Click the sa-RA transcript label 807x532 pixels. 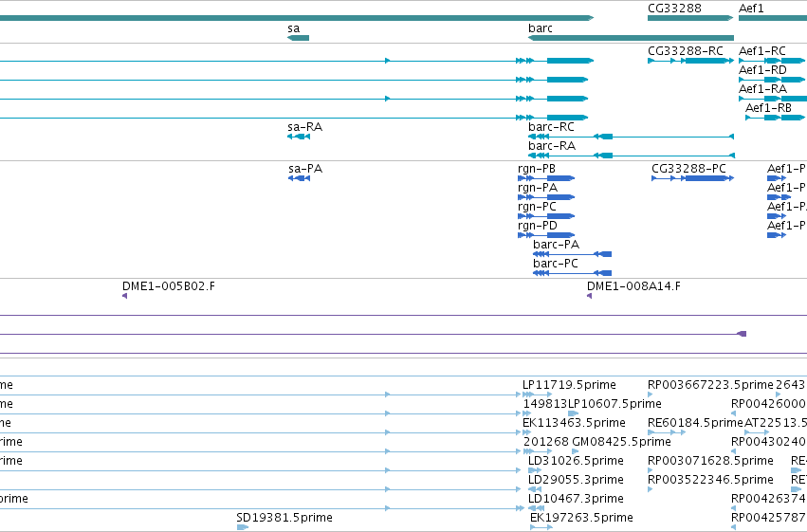(304, 127)
